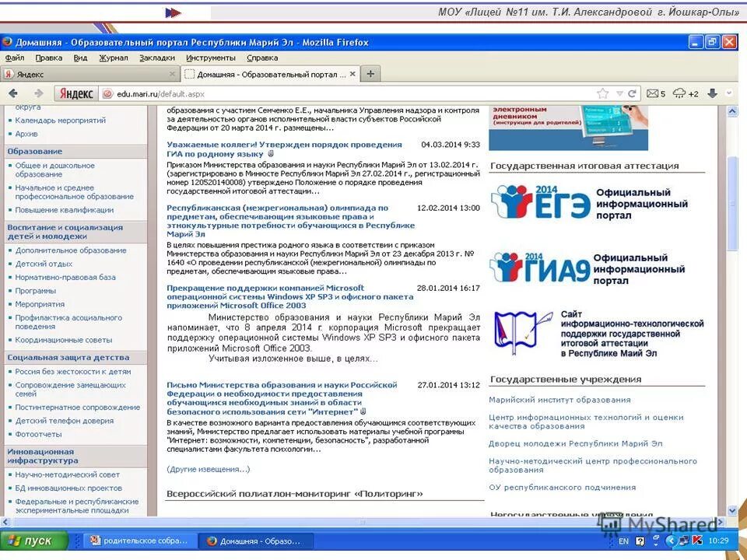Open the Письмо Министерства образования news headline
This screenshot has width=747, height=560.
282,398
